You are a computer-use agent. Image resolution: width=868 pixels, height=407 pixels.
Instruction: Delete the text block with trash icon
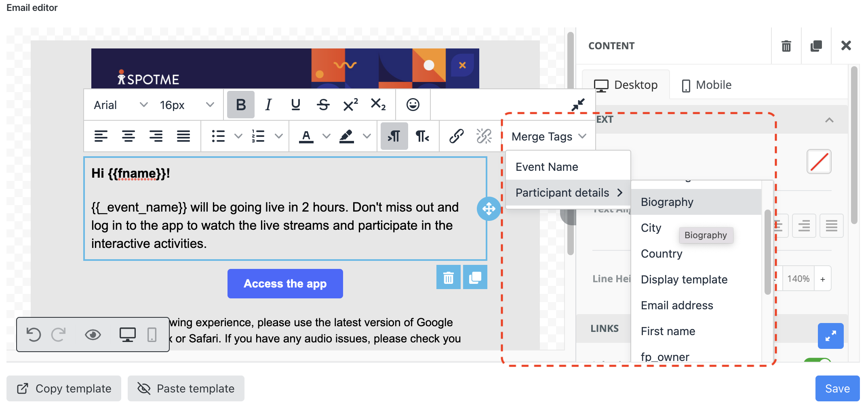448,277
